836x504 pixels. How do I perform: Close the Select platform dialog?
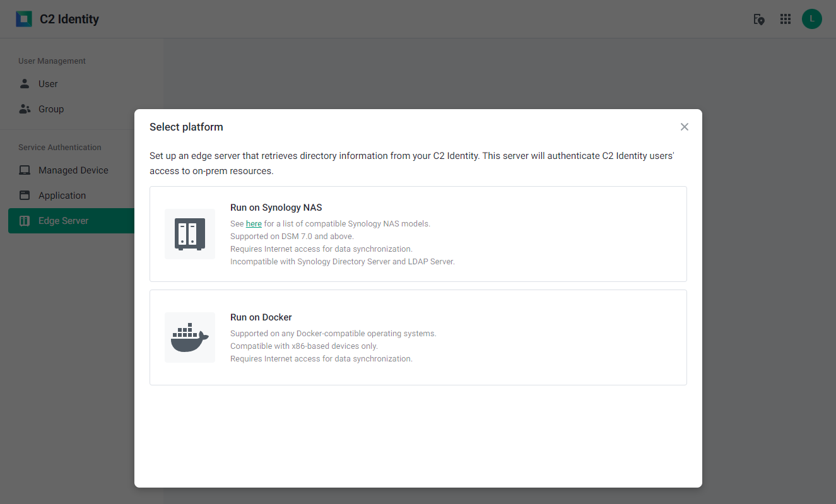(x=685, y=127)
